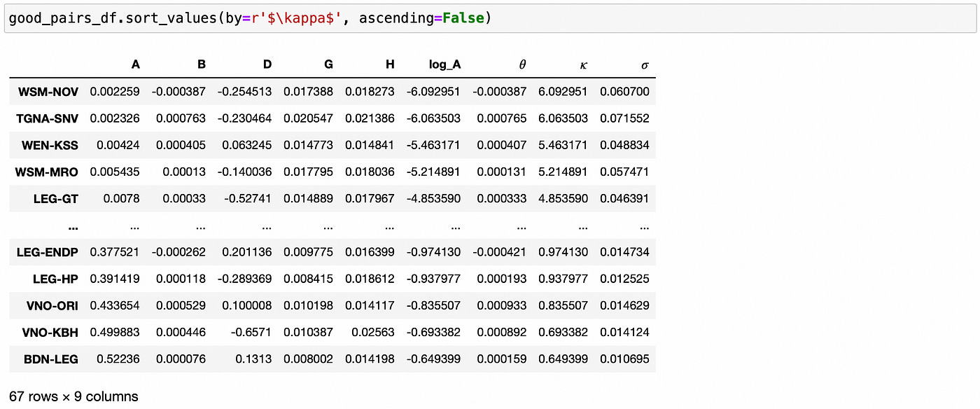Click the theta column header
The height and width of the screenshot is (409, 980).
[522, 65]
